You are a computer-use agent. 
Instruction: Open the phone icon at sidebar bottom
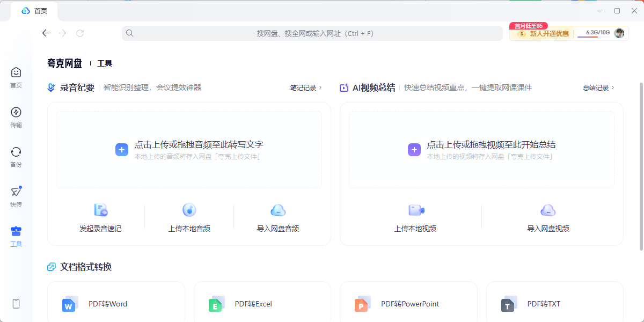(x=16, y=304)
